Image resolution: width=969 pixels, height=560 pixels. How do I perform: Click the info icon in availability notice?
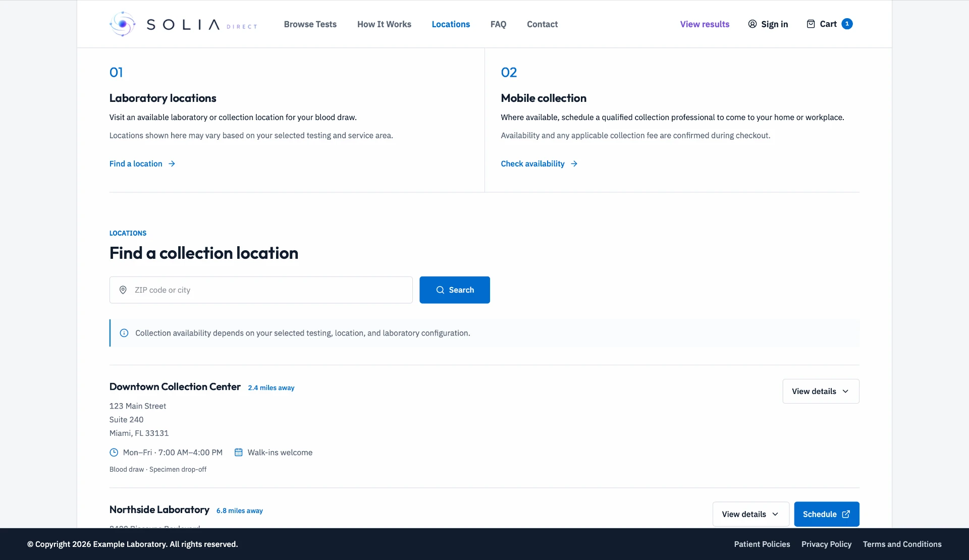[124, 333]
